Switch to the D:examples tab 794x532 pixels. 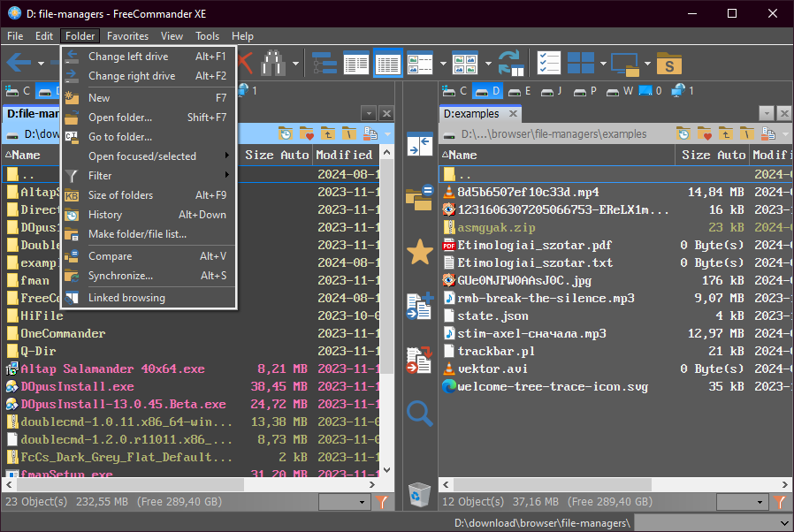[x=471, y=113]
